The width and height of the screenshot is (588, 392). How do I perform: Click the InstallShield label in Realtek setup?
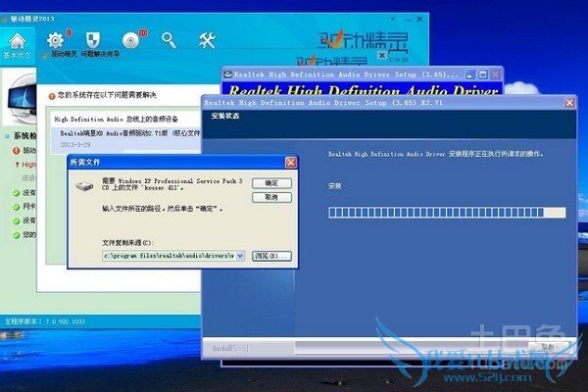tap(230, 348)
